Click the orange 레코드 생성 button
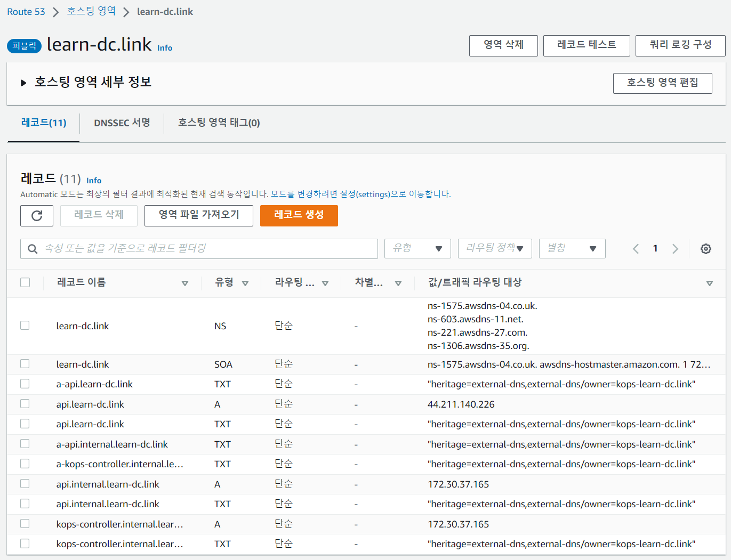Image resolution: width=731 pixels, height=560 pixels. [x=299, y=215]
